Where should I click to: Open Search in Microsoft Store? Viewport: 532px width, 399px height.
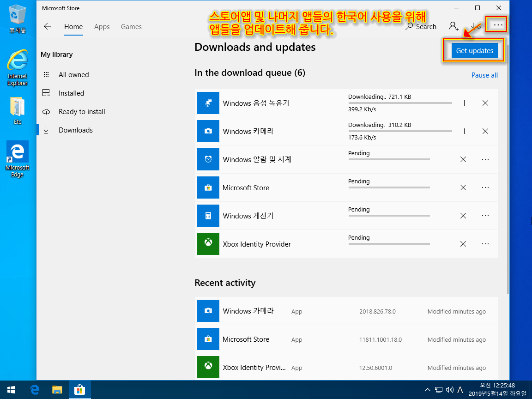point(421,26)
